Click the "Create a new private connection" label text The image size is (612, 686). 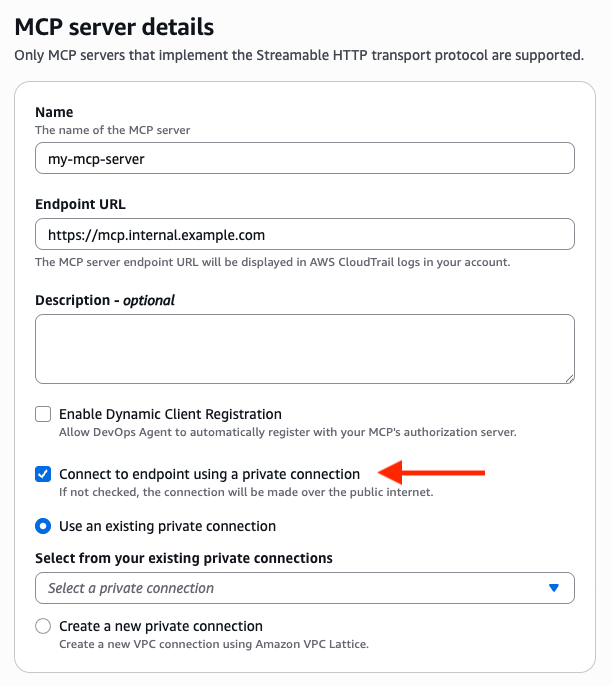click(x=160, y=626)
